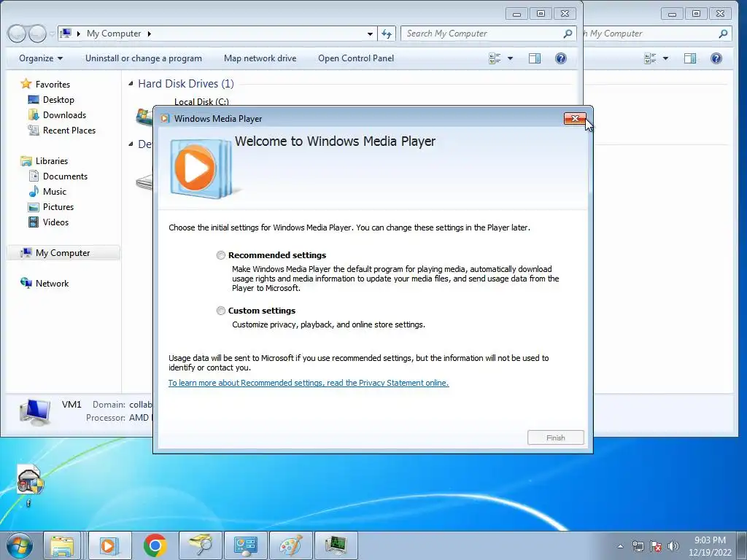Open Favorites in the navigation pane
The height and width of the screenshot is (560, 747).
(46, 85)
